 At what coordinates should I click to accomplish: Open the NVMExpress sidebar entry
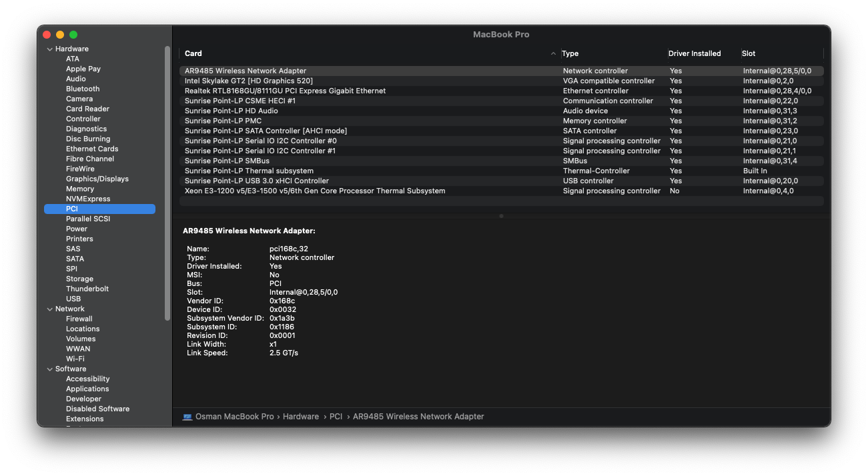[88, 199]
